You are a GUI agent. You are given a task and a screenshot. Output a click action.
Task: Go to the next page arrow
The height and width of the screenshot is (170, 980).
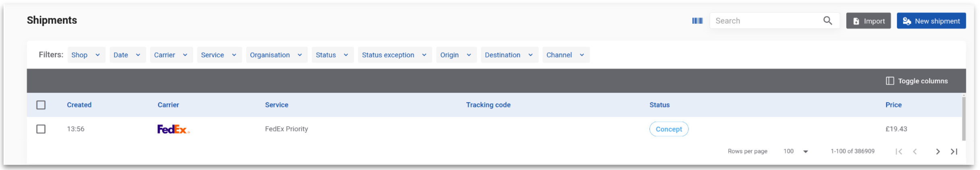pyautogui.click(x=937, y=151)
